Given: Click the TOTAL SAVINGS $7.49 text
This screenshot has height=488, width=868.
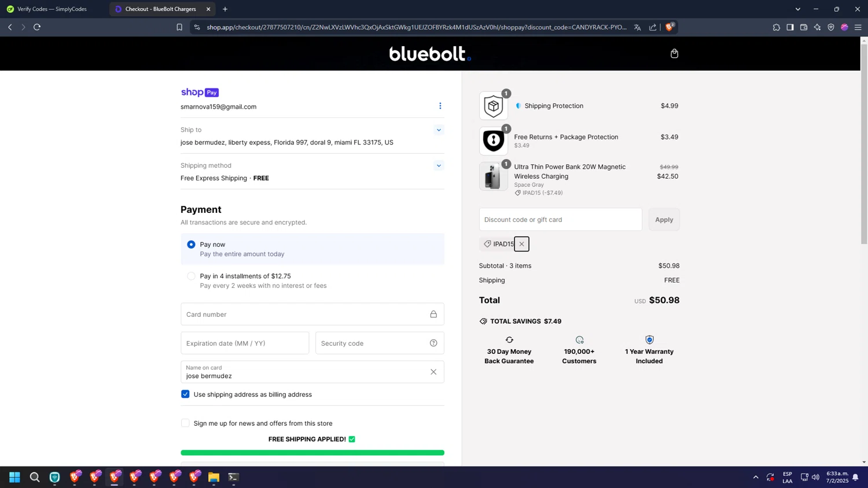Looking at the screenshot, I should (525, 321).
